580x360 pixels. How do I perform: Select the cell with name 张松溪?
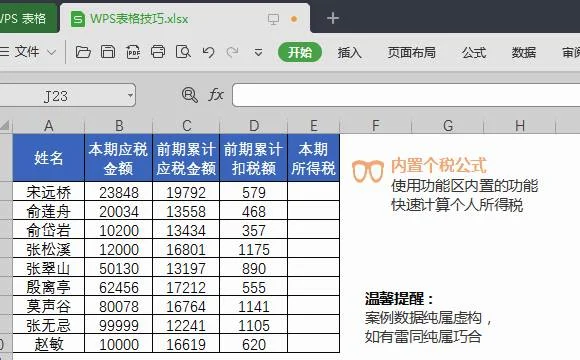pos(48,249)
